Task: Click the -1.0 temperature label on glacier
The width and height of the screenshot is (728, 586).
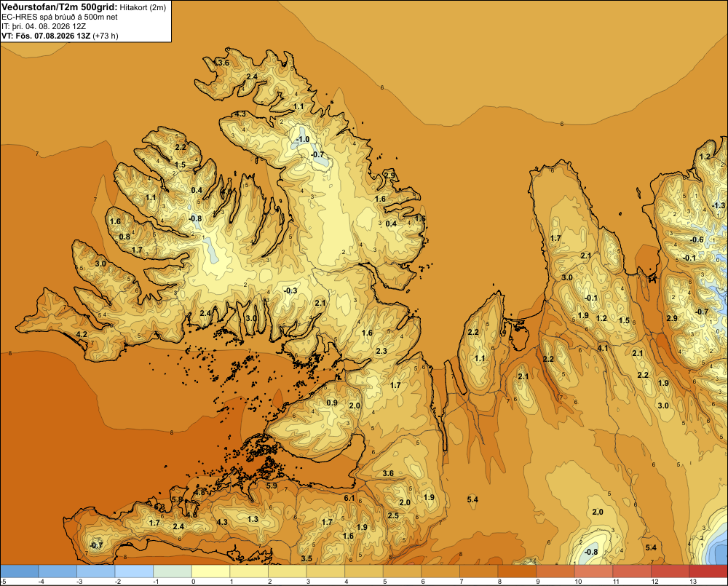Action: pyautogui.click(x=303, y=139)
